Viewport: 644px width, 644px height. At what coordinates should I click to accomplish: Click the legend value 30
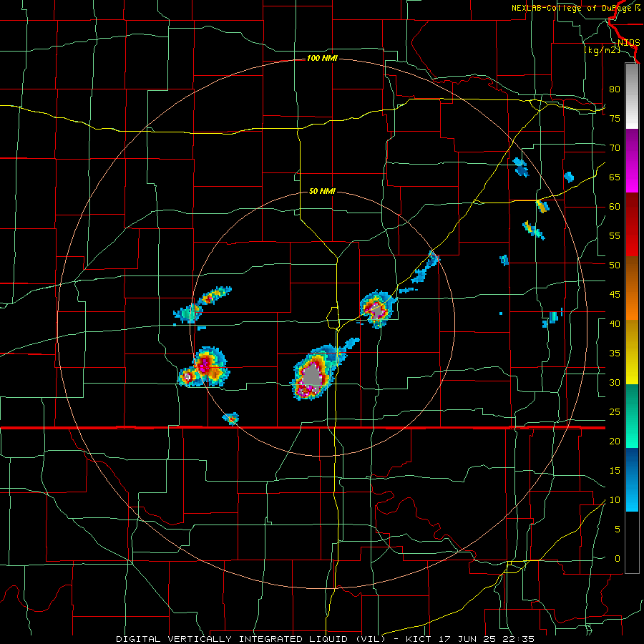point(615,383)
